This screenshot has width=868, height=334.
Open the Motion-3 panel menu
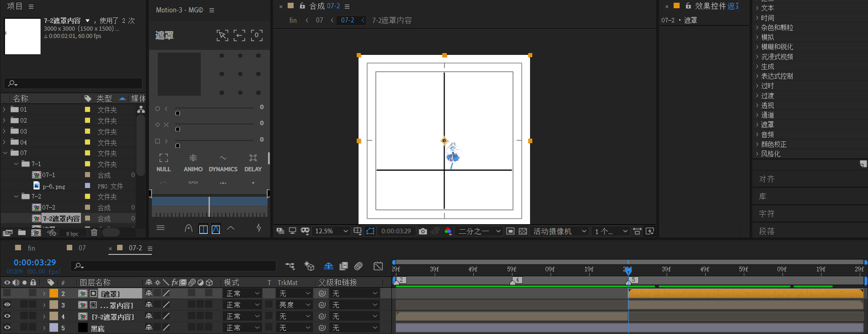click(x=212, y=10)
